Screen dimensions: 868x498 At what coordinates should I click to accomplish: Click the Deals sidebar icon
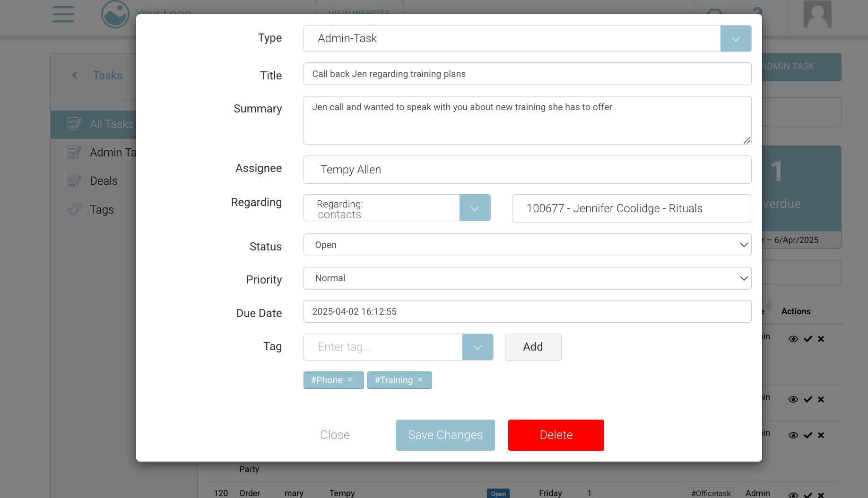point(74,180)
